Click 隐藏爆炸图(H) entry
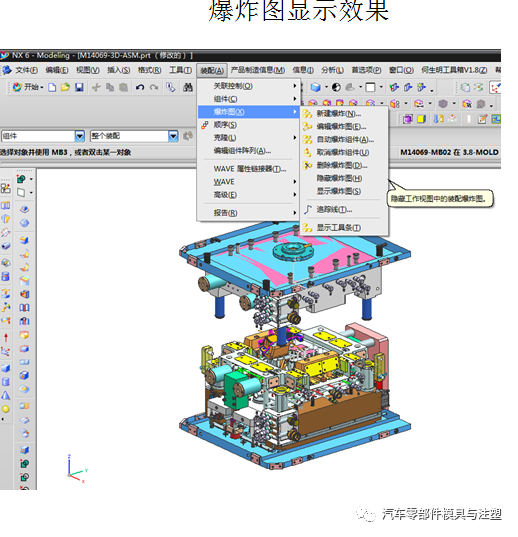Viewport: 518px width, 537px height. pos(344,178)
